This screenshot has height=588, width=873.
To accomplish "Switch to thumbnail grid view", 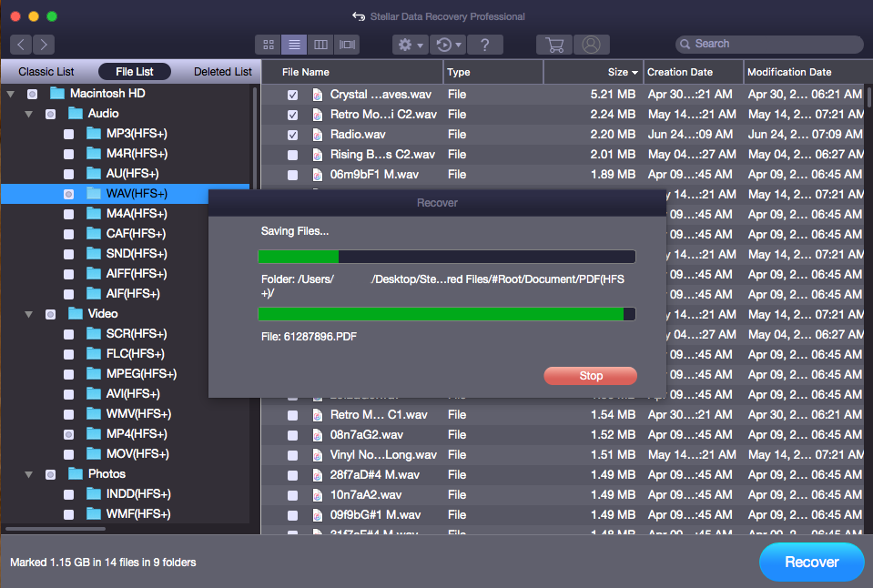I will coord(269,44).
